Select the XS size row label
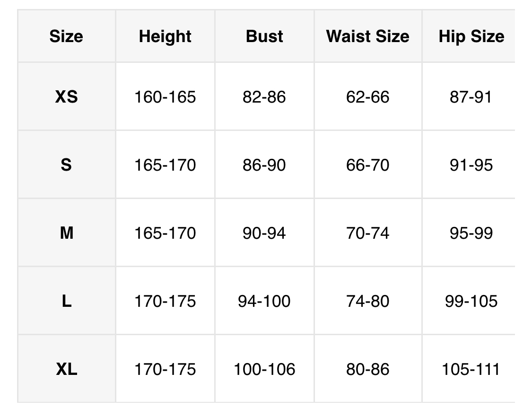532x408 pixels. click(66, 97)
